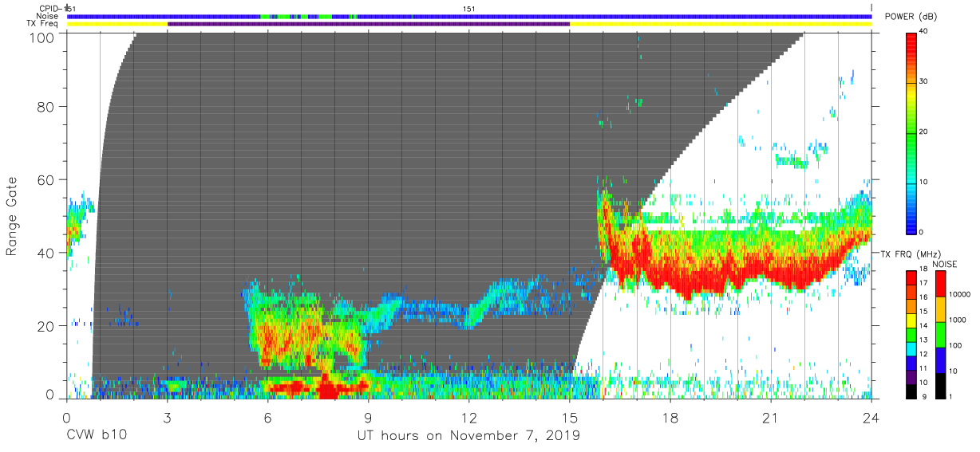The image size is (980, 452).
Task: Click the centered 151 CPID value
Action: coord(469,9)
